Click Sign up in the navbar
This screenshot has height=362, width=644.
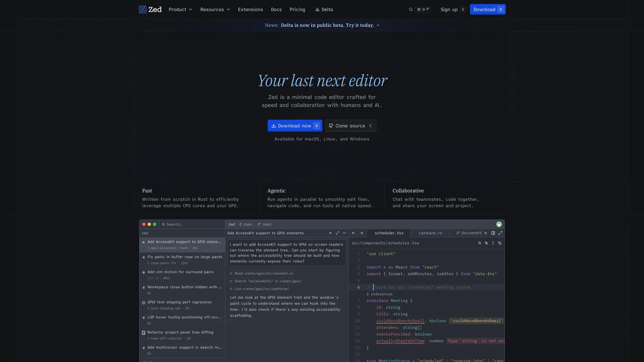coord(453,9)
